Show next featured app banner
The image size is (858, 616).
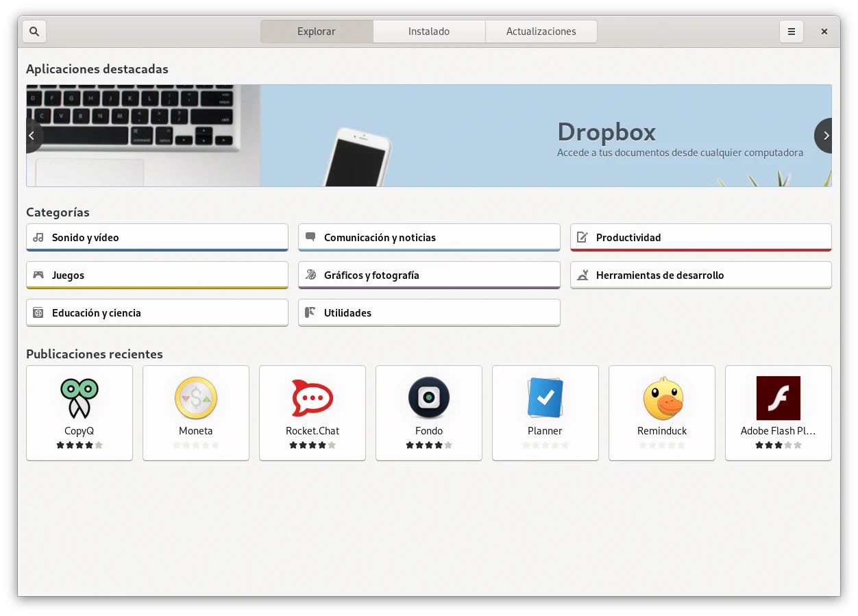(x=824, y=136)
